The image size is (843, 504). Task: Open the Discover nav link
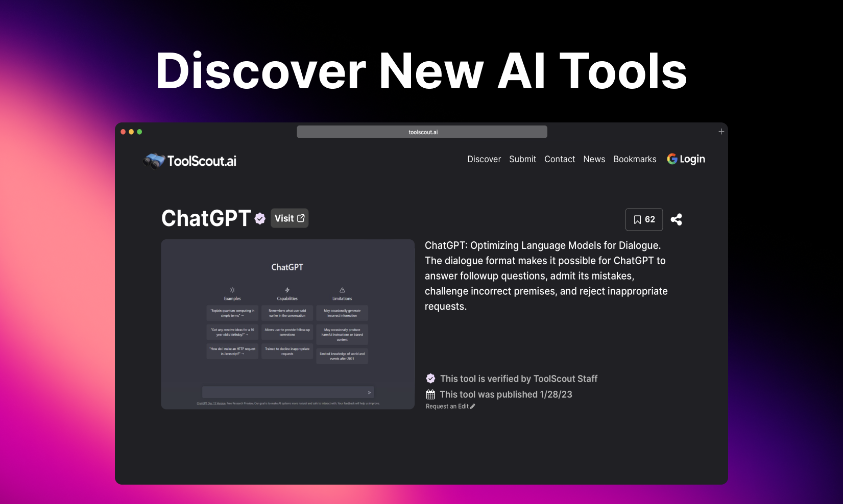484,159
